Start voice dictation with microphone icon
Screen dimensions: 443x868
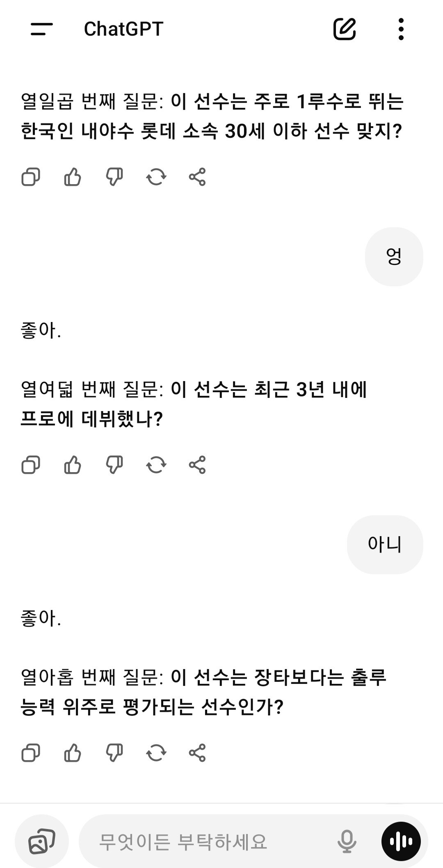(x=347, y=842)
